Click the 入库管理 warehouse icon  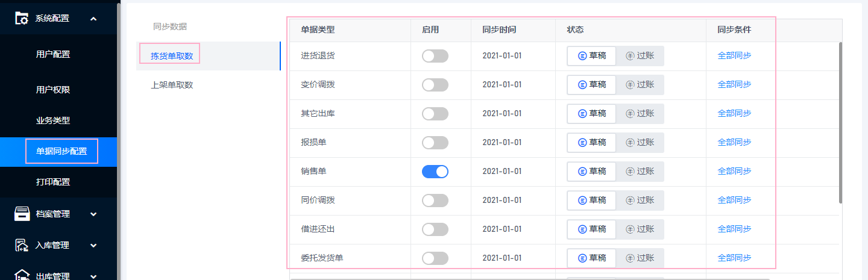[x=22, y=245]
